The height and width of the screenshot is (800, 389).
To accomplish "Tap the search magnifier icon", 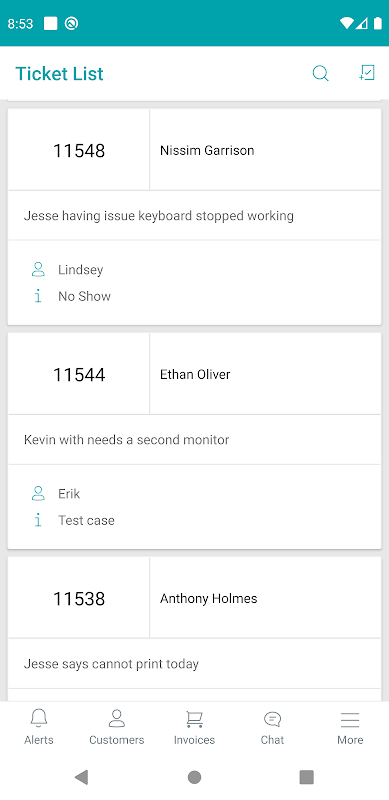I will [x=320, y=73].
